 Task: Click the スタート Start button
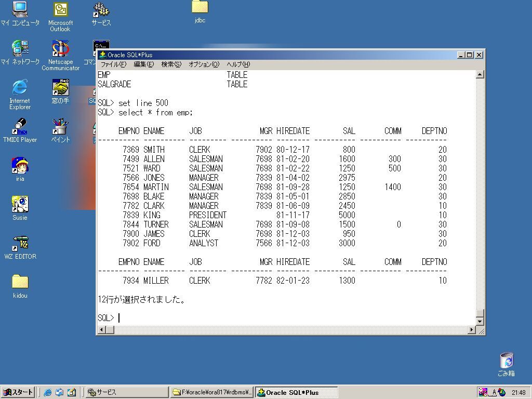click(18, 392)
